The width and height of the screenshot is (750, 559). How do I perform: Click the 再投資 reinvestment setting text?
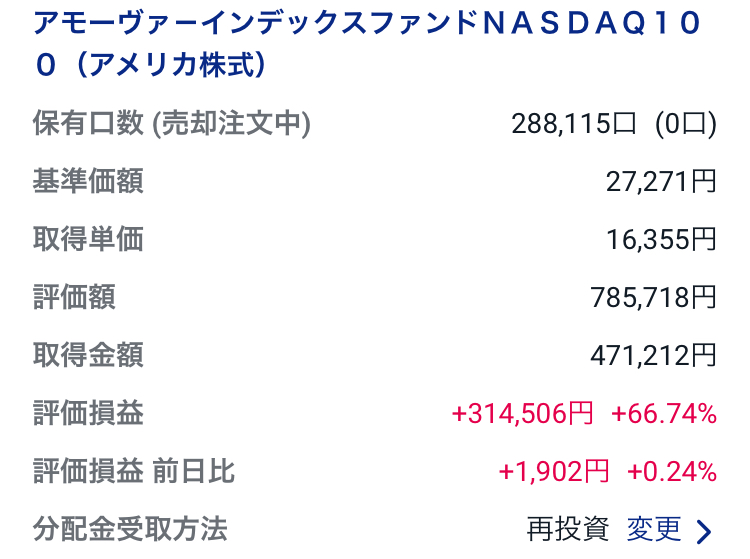point(567,529)
